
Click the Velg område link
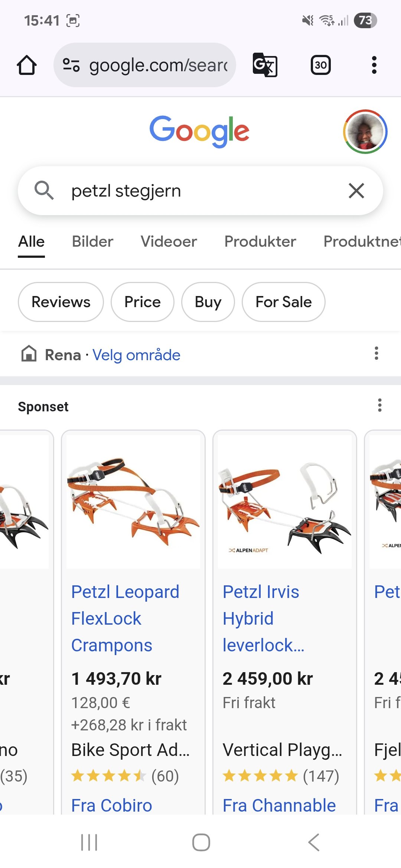136,355
